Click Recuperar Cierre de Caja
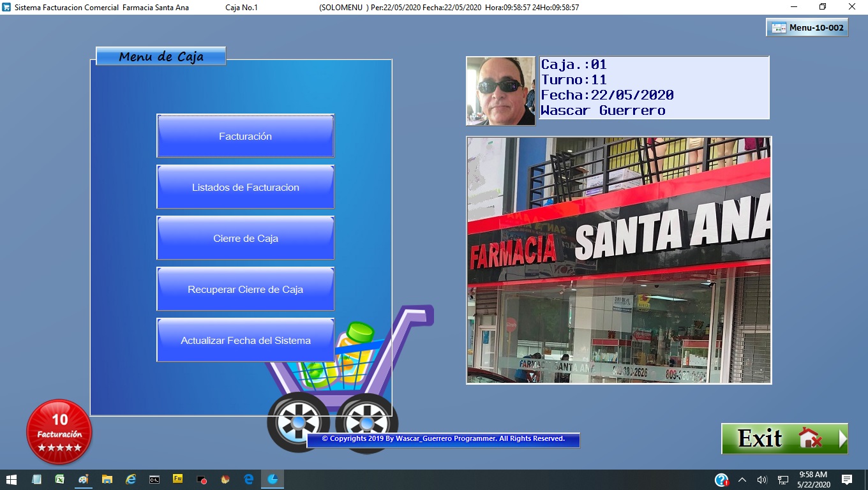 point(245,289)
